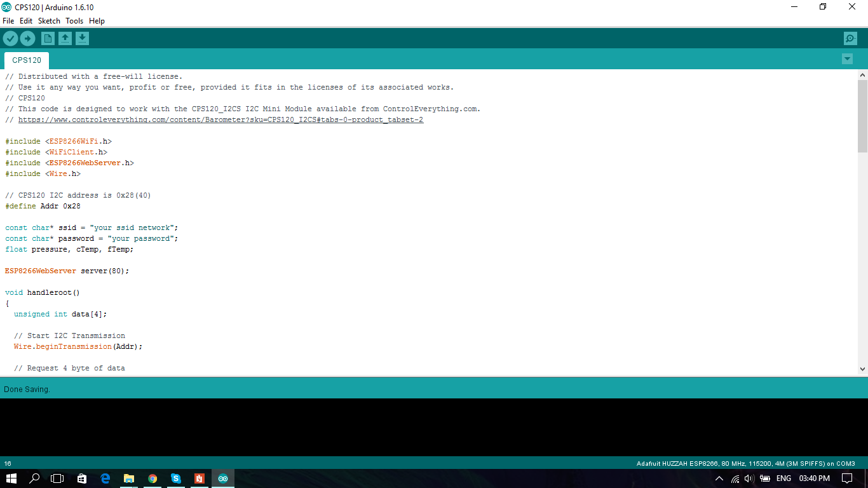Click the "Done Saving." status message
Screen dimensions: 868x488
point(27,389)
